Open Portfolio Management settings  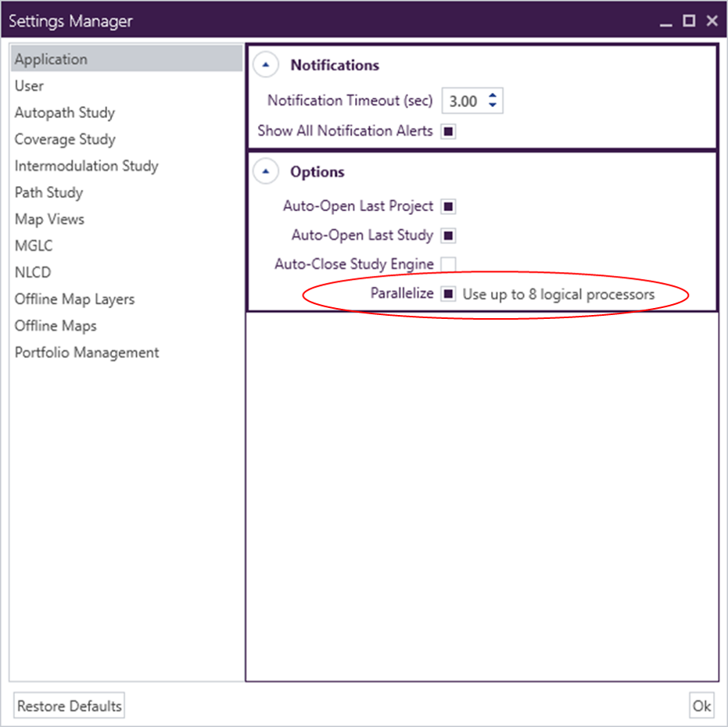(87, 353)
